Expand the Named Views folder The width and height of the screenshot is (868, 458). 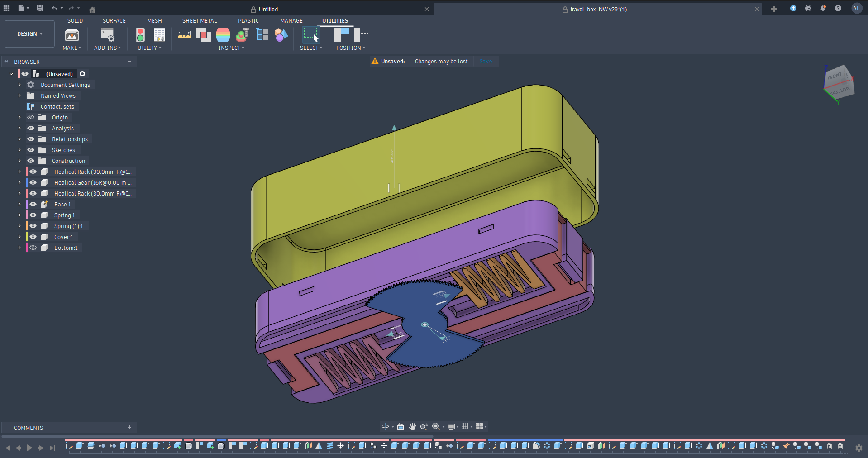pos(19,95)
